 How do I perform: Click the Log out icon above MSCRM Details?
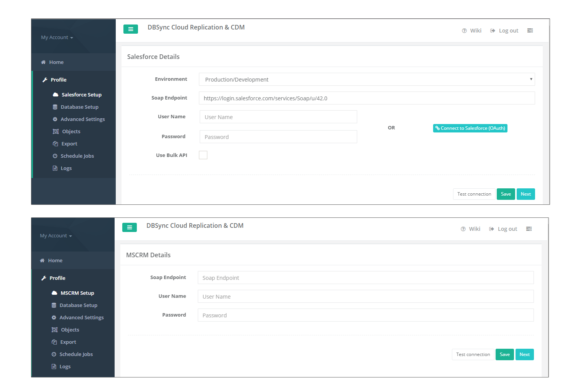pos(491,229)
